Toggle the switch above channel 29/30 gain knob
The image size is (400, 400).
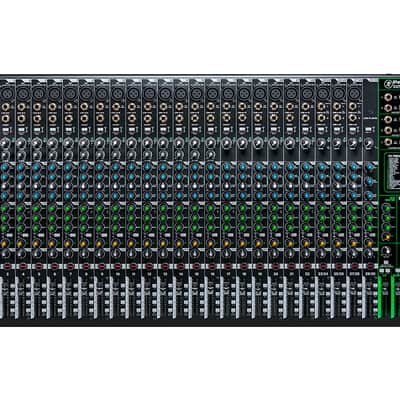point(368,130)
